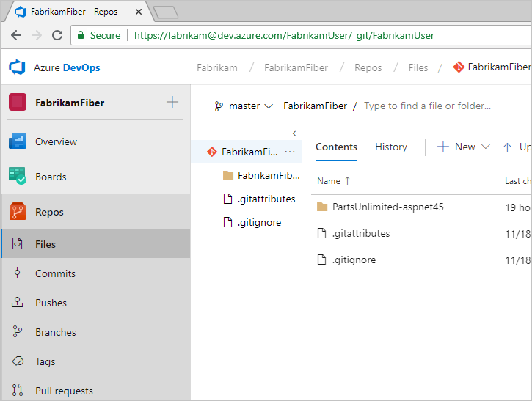
Task: Click the find file or folder field
Action: tap(427, 106)
